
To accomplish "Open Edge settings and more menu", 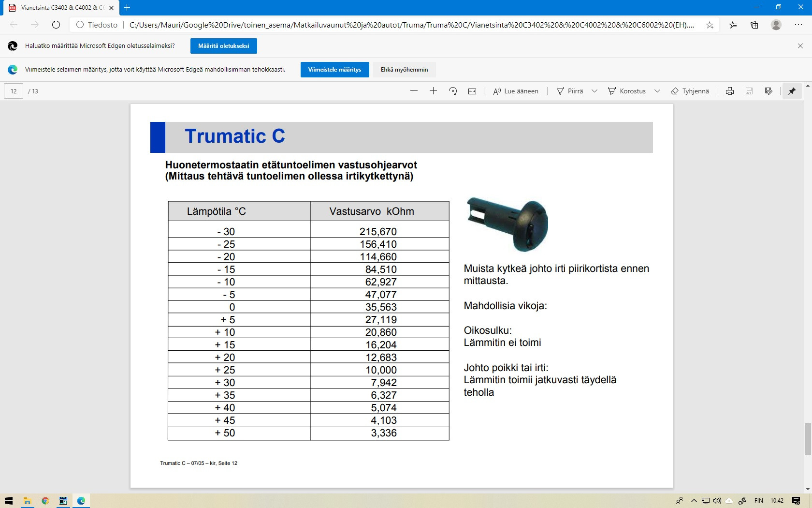I will (x=798, y=25).
